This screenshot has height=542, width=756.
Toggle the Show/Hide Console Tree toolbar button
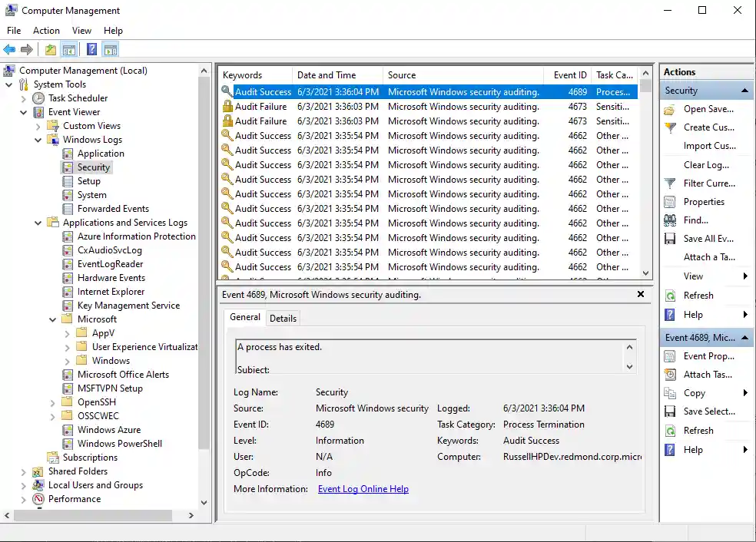[69, 48]
